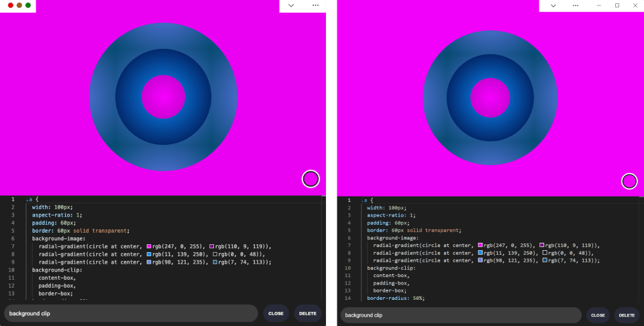
Task: Click rgb(247, 0, 255) color swatch in left editor
Action: (149, 247)
